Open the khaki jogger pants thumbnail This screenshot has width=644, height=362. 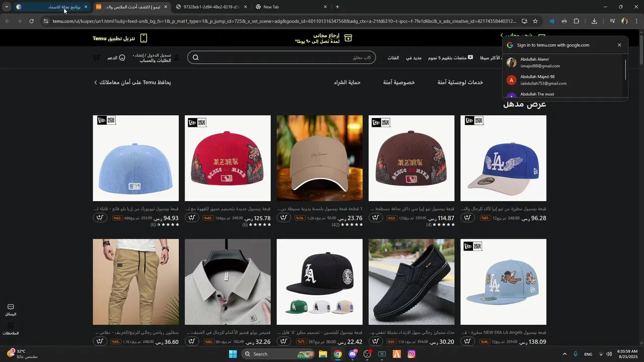[136, 282]
